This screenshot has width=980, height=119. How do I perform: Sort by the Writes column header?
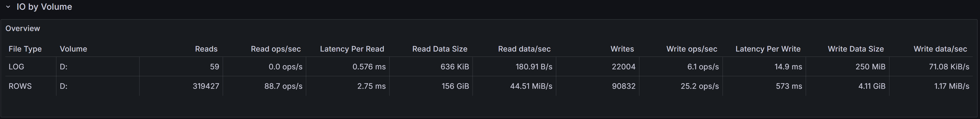[x=622, y=49]
